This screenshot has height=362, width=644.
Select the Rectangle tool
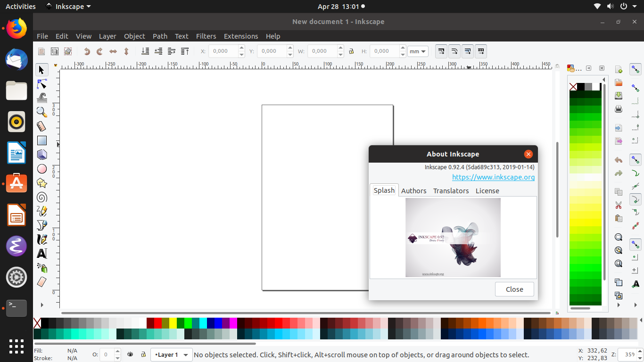41,140
